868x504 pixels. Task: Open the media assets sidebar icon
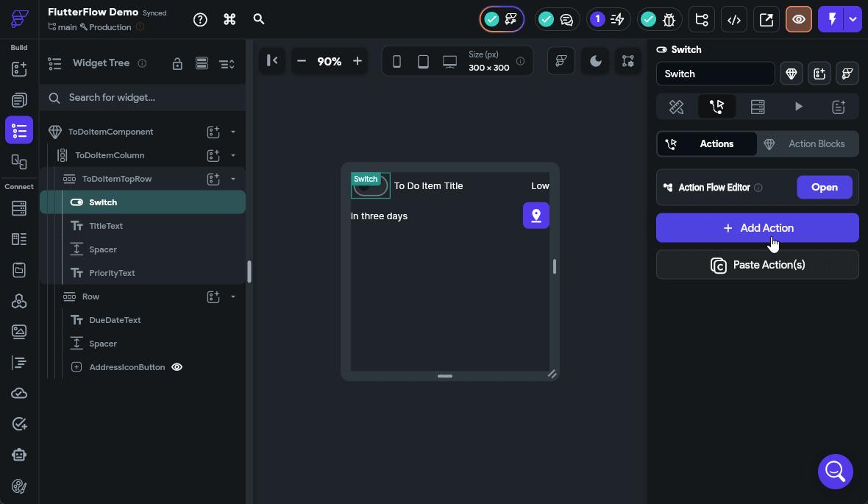(x=19, y=332)
